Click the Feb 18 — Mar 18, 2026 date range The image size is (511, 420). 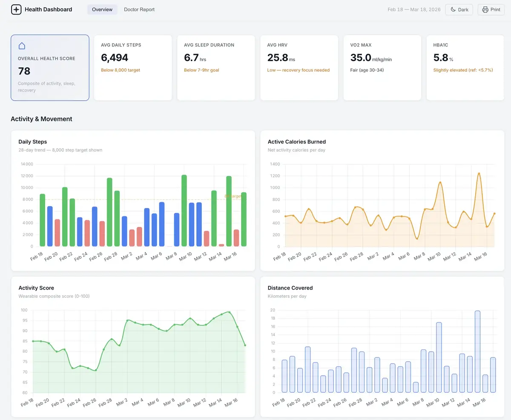click(414, 9)
